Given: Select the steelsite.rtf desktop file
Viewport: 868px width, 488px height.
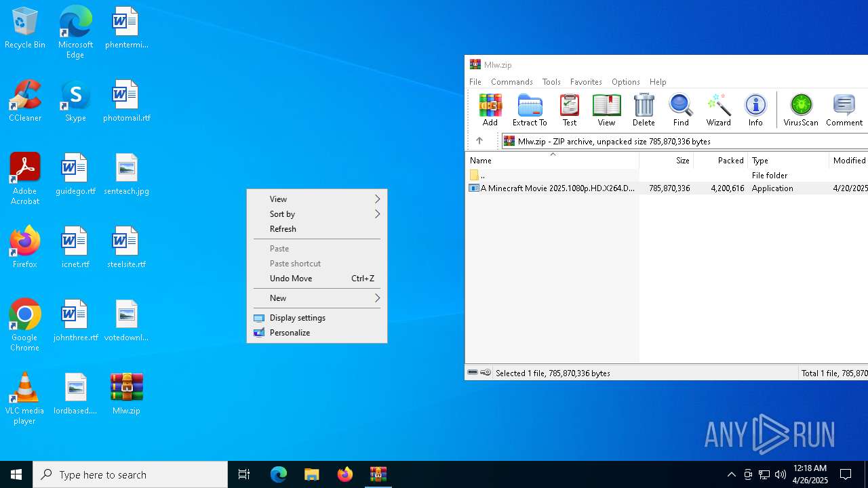Looking at the screenshot, I should 126,247.
